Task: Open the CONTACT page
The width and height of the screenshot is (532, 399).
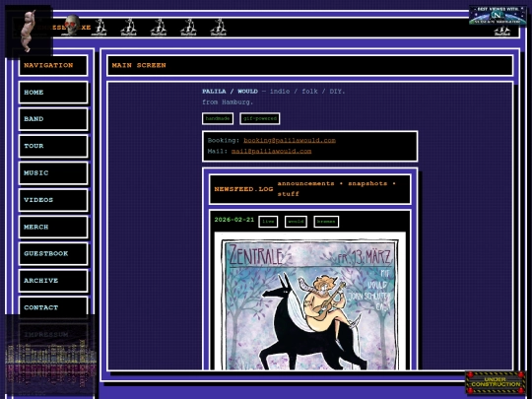Action: point(53,307)
